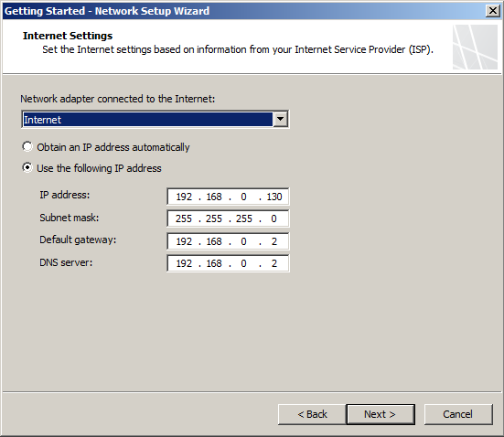
Task: Open the network adapter dropdown arrow
Action: point(280,120)
